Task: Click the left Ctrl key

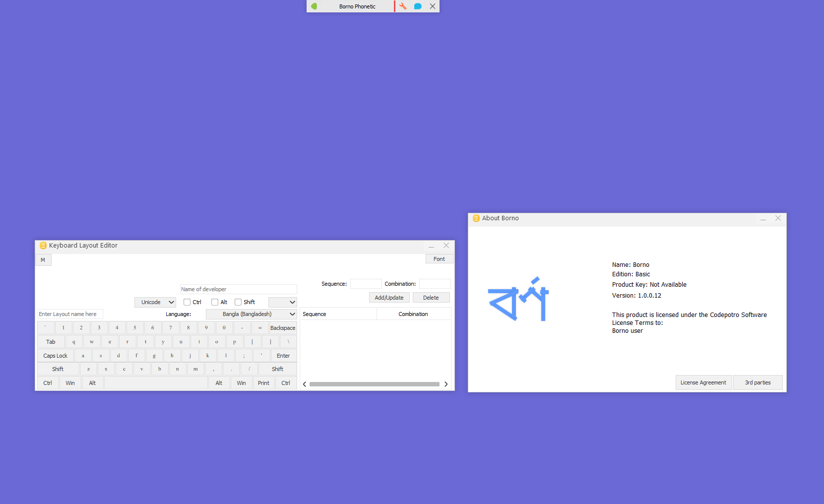Action: [48, 383]
